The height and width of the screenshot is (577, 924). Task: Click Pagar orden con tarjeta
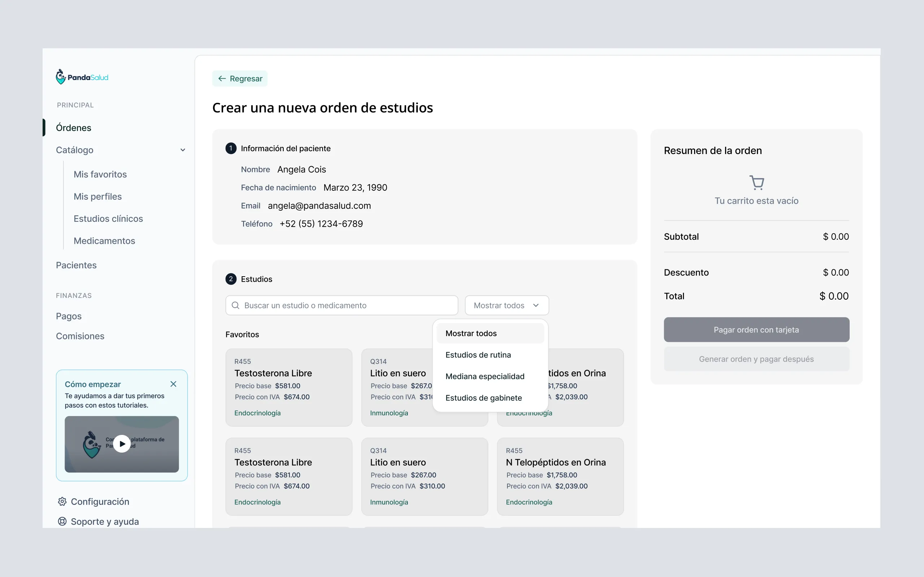757,329
